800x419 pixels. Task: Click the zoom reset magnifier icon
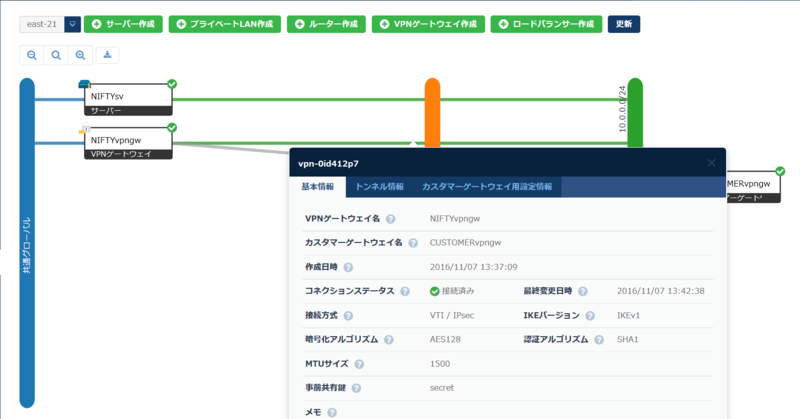[56, 55]
